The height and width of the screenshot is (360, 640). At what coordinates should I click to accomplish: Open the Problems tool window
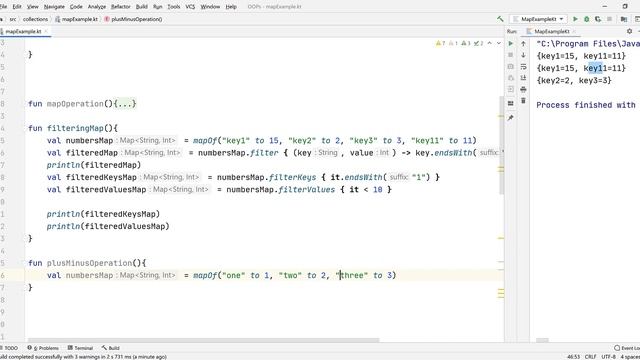(x=43, y=348)
